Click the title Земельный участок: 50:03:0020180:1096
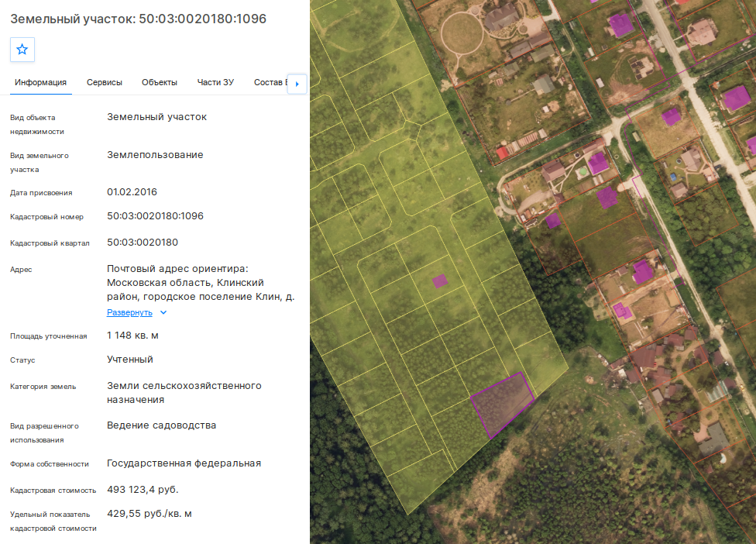756x544 pixels. [x=139, y=19]
